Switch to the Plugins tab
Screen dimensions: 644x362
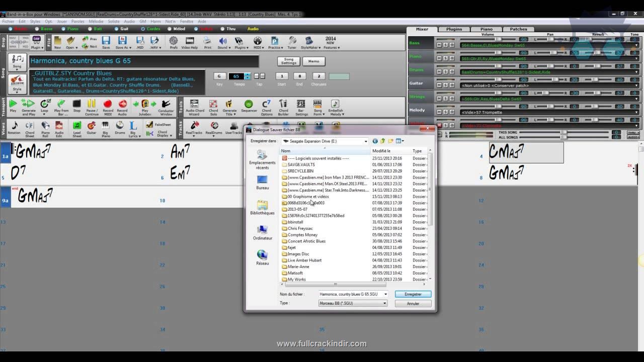454,29
